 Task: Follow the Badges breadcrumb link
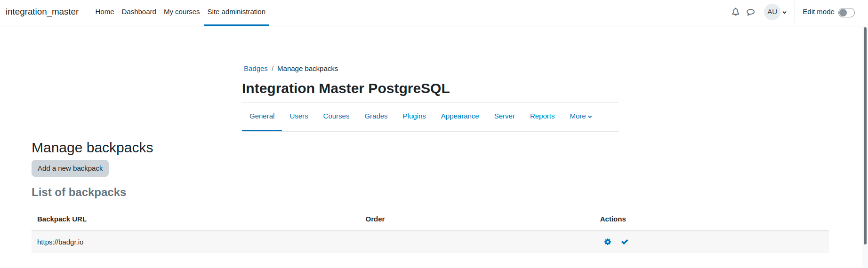click(x=256, y=69)
